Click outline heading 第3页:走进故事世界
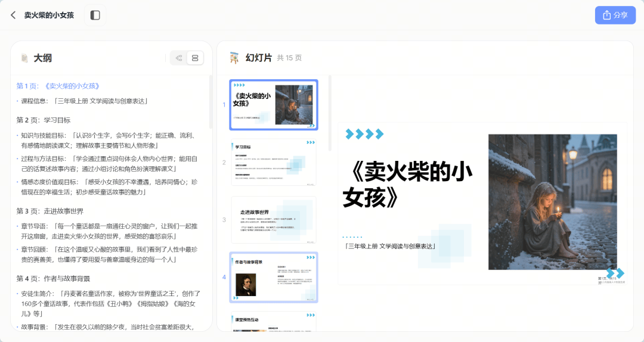This screenshot has width=644, height=342. pos(50,211)
